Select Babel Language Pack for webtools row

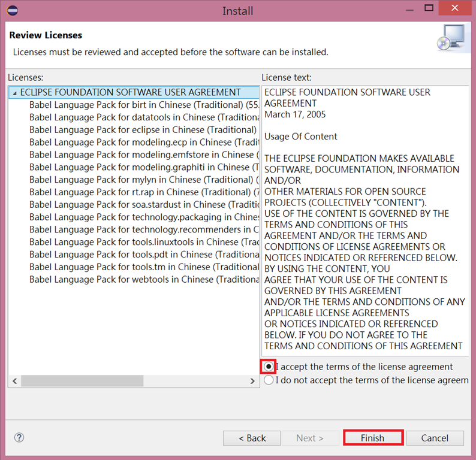tap(144, 279)
